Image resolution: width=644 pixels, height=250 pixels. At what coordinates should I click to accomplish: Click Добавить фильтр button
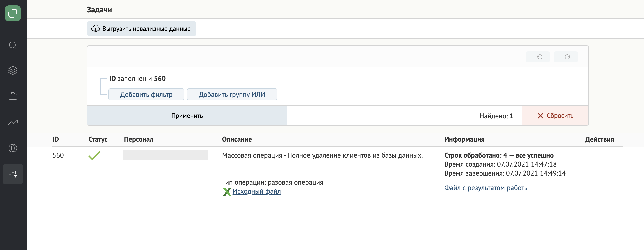[146, 94]
